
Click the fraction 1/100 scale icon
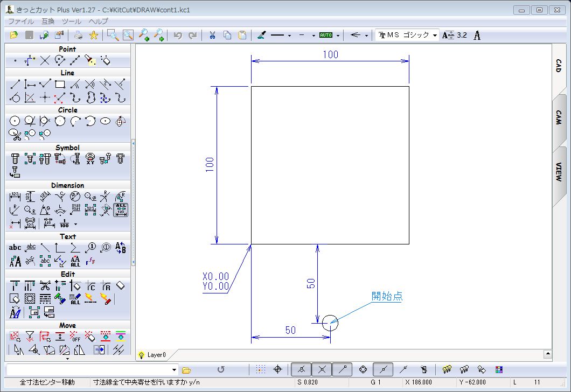pyautogui.click(x=65, y=223)
